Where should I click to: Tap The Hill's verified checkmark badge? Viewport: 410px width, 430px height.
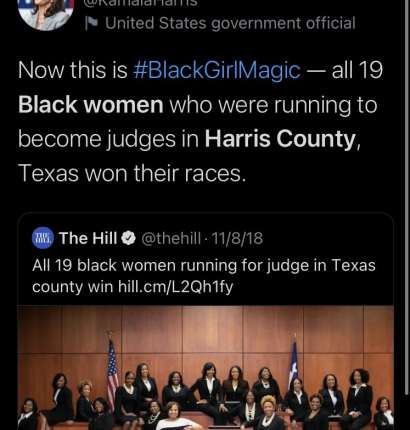(x=128, y=238)
